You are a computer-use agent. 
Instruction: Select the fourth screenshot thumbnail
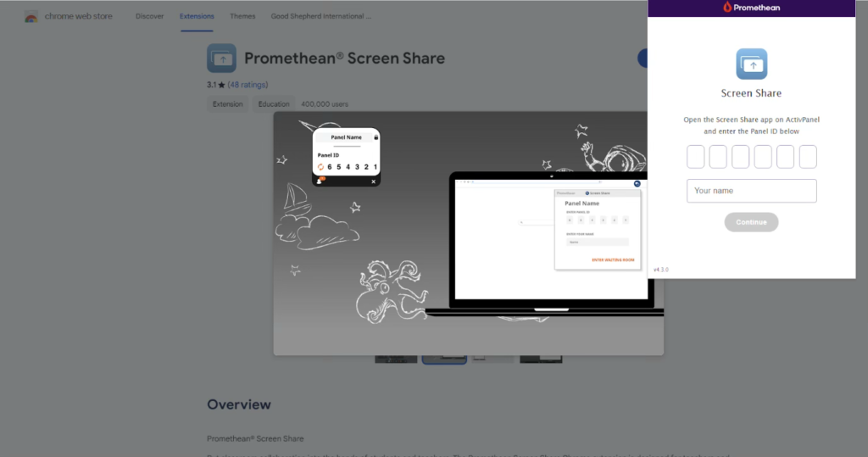[541, 359]
